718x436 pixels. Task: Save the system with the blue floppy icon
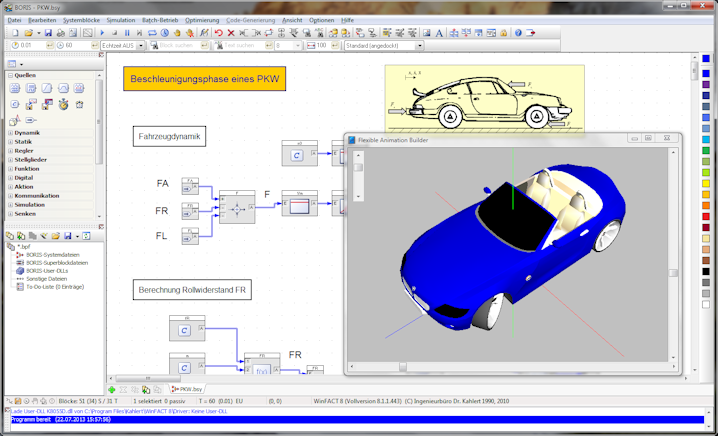(x=49, y=33)
